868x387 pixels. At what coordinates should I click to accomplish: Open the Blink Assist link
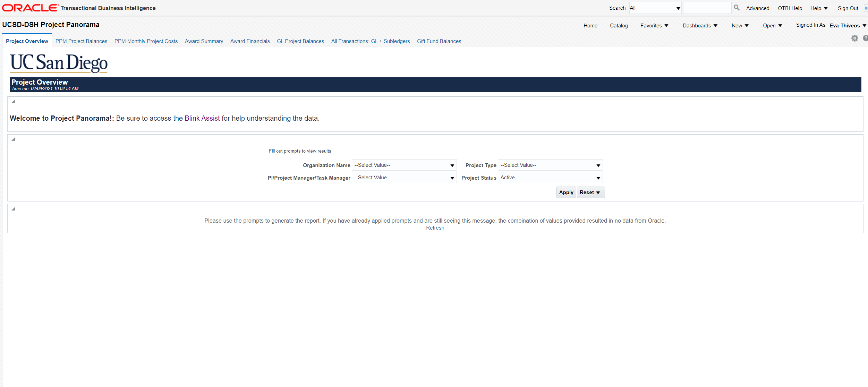(x=202, y=118)
